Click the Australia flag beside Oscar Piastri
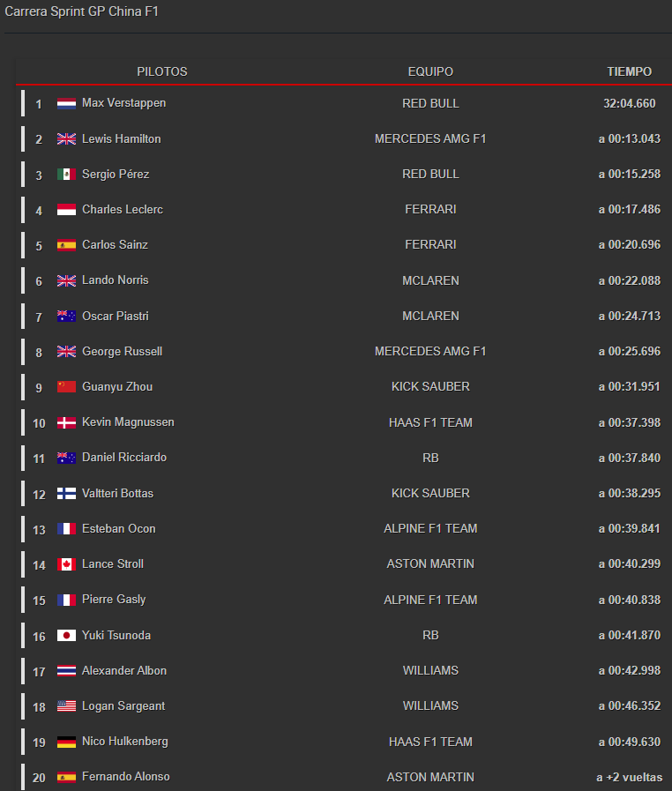The height and width of the screenshot is (791, 672). (67, 316)
